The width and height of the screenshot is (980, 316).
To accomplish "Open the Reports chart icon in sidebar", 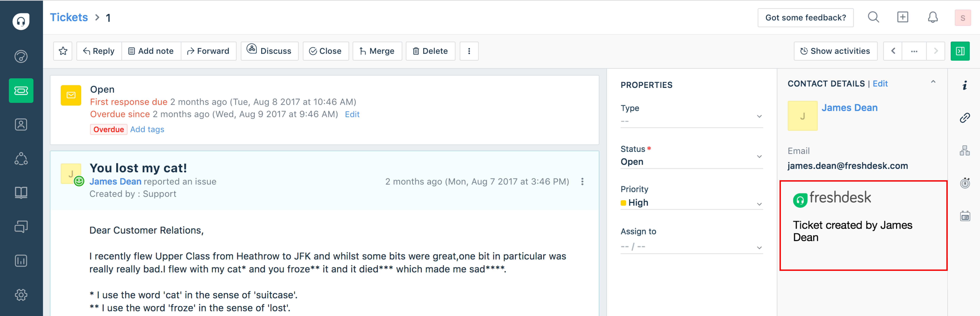I will click(x=21, y=261).
